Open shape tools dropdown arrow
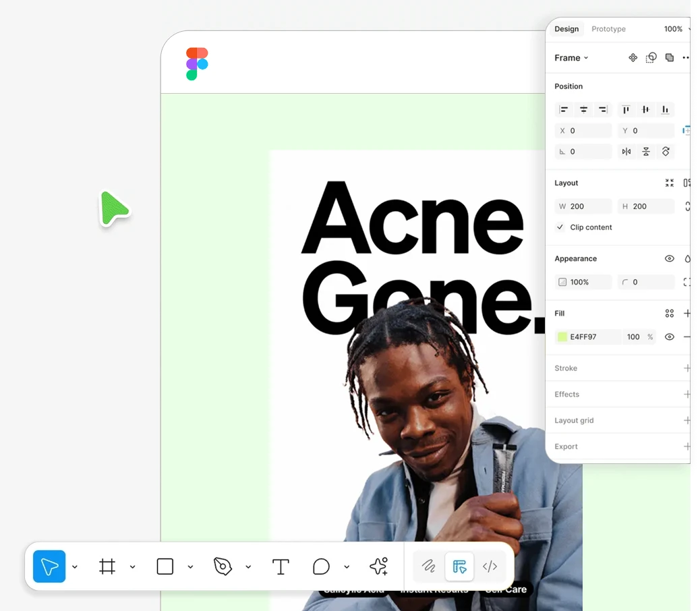Image resolution: width=700 pixels, height=611 pixels. [190, 566]
